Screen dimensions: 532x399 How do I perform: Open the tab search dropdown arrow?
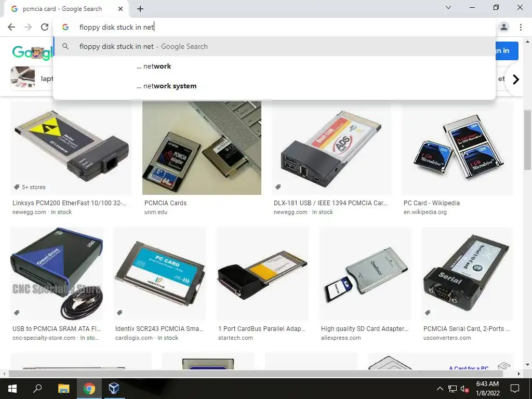pos(448,7)
